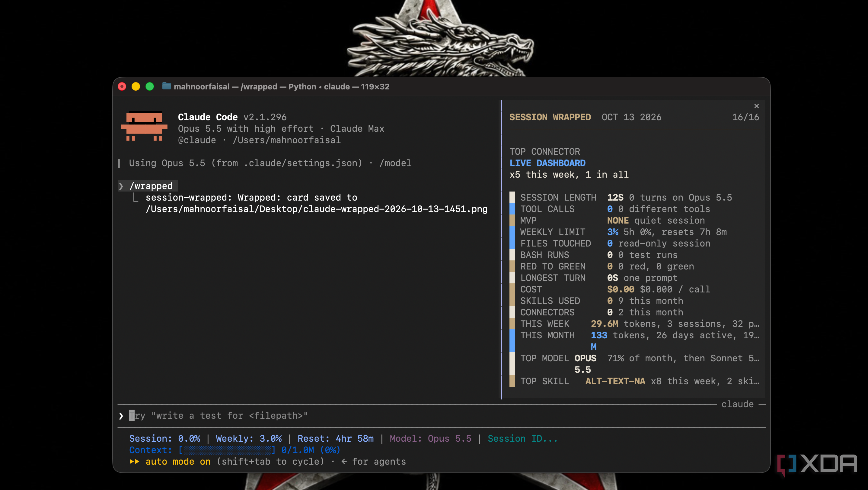Click the auto mode on indicator text

pyautogui.click(x=178, y=461)
